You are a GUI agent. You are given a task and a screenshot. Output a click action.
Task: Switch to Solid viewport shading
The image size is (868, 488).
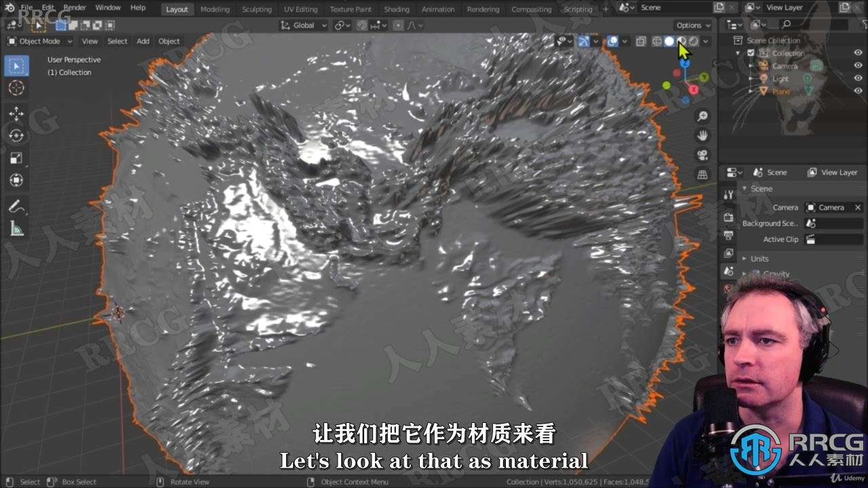(x=669, y=41)
